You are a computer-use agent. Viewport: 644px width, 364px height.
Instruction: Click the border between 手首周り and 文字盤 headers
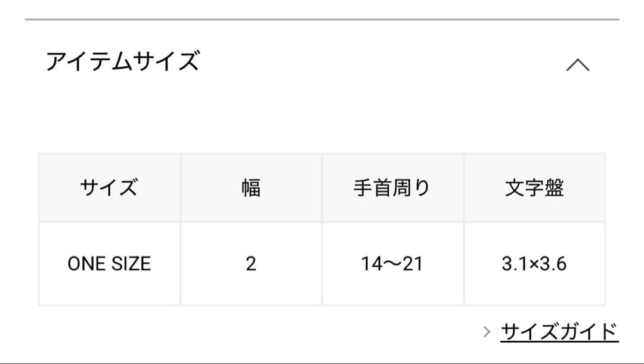pyautogui.click(x=464, y=188)
